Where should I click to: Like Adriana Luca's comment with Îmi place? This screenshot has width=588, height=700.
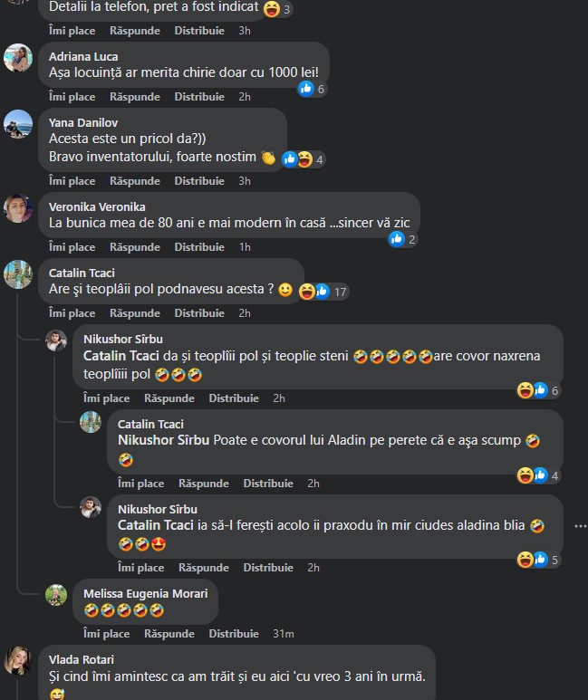click(72, 96)
